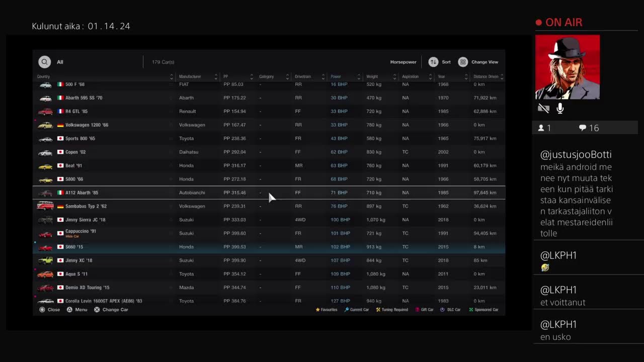Sort by Manufacturer column arrows
The height and width of the screenshot is (362, 644).
tap(216, 77)
